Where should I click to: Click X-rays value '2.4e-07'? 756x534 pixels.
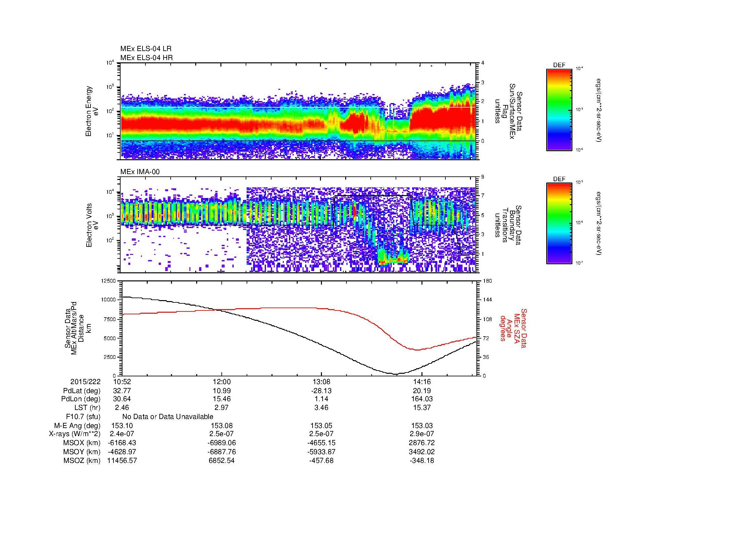click(122, 434)
